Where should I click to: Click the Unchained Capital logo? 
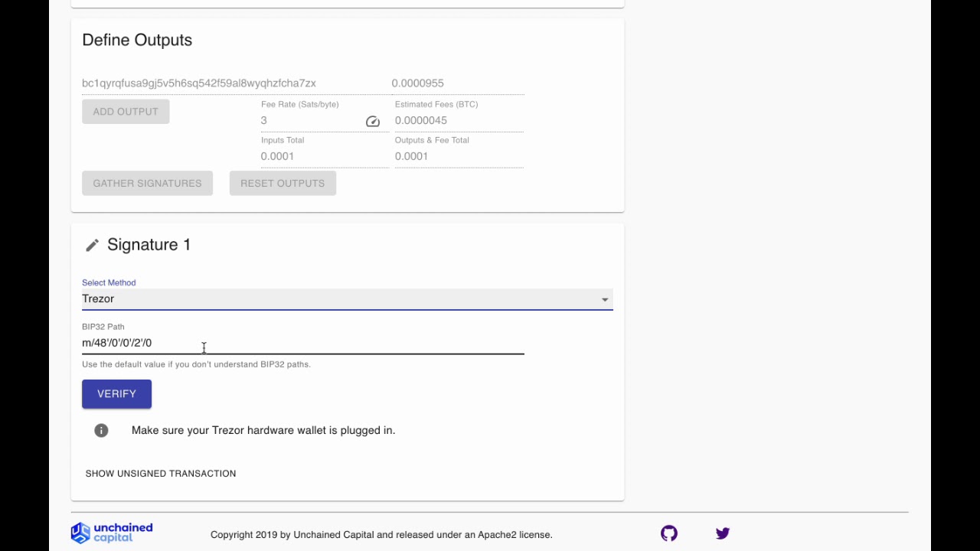click(112, 533)
